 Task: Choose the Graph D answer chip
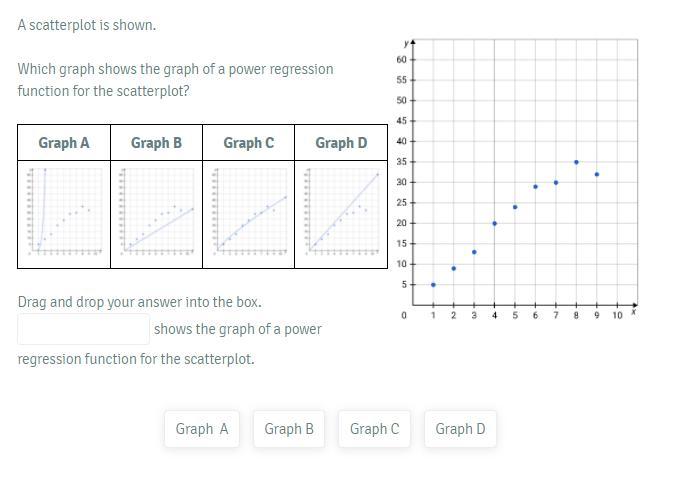point(460,429)
